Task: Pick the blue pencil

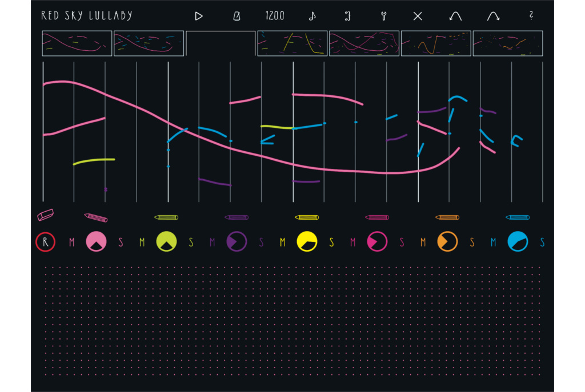Action: tap(518, 217)
